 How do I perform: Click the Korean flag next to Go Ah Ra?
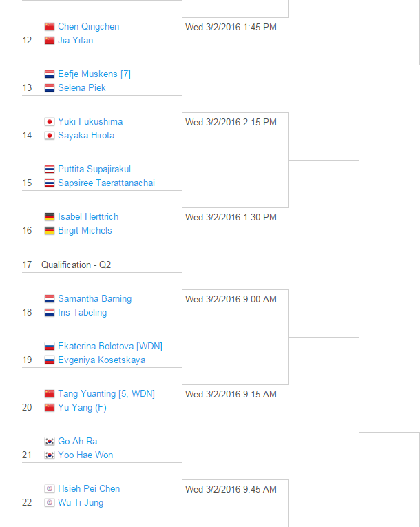point(50,442)
